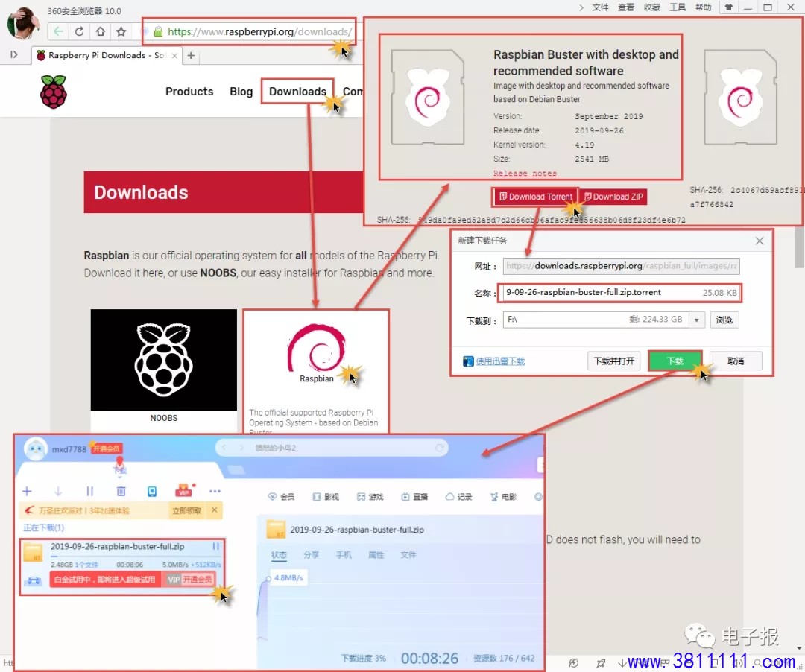Click the Download ZIP button

(613, 197)
